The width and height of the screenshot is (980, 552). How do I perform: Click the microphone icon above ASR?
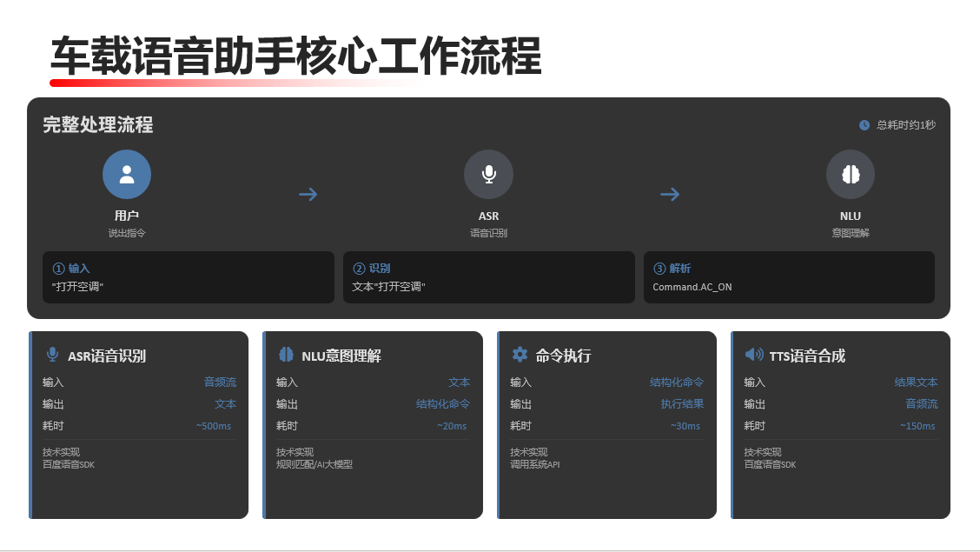tap(489, 174)
